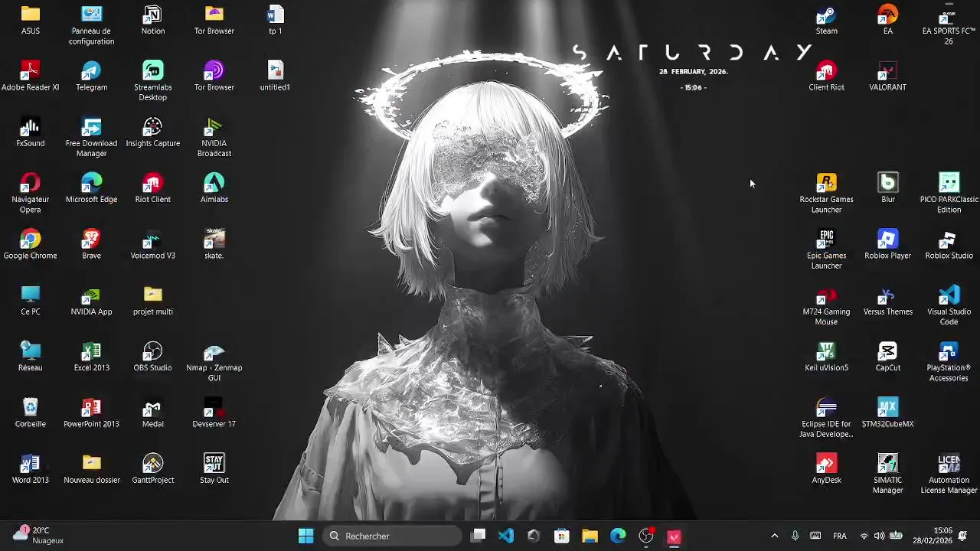This screenshot has width=980, height=551.
Task: Click the Rechercher taskbar search box
Action: [393, 536]
